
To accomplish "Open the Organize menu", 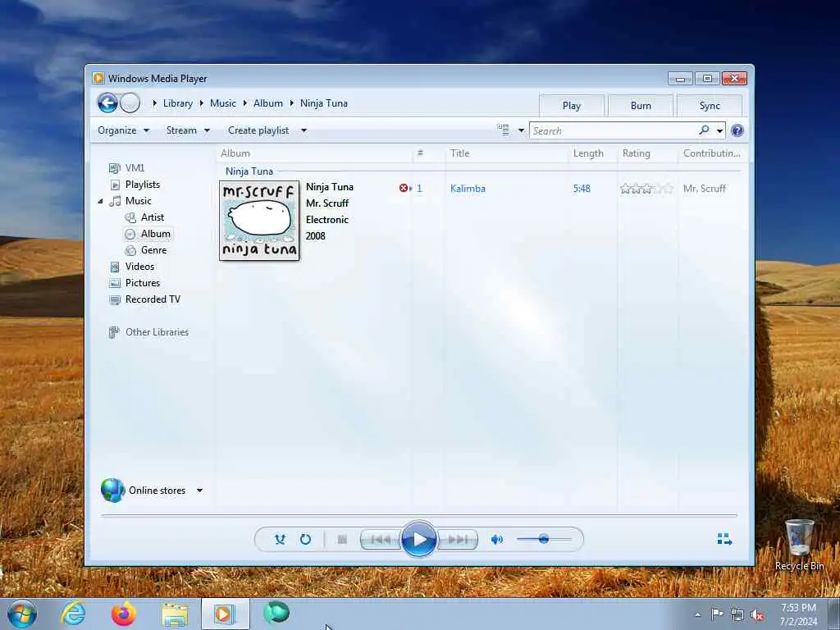I will pos(124,130).
